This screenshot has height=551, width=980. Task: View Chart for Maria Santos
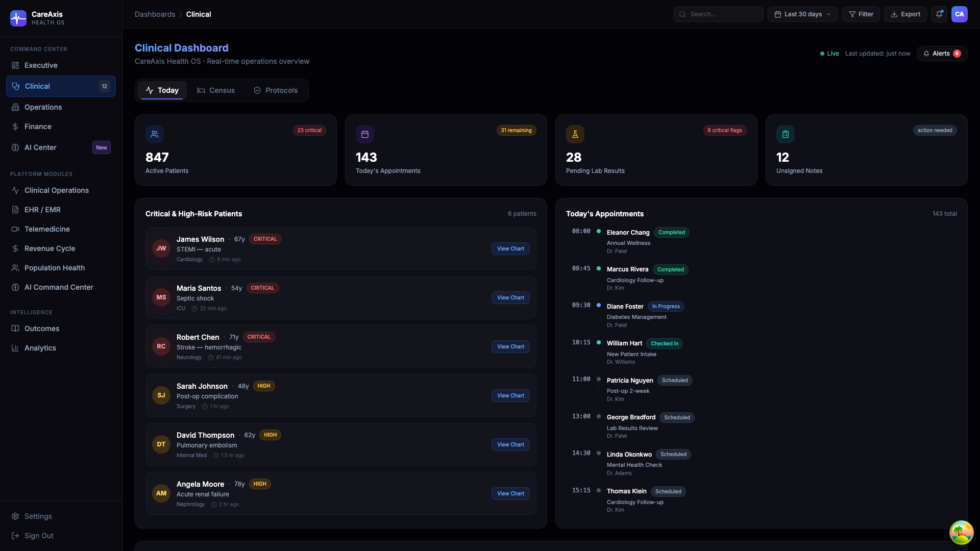coord(510,297)
